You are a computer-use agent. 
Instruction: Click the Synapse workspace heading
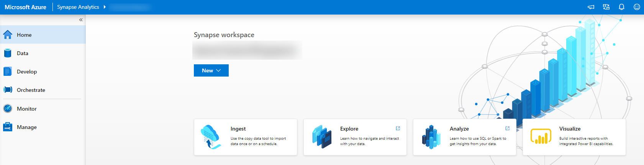pyautogui.click(x=224, y=35)
